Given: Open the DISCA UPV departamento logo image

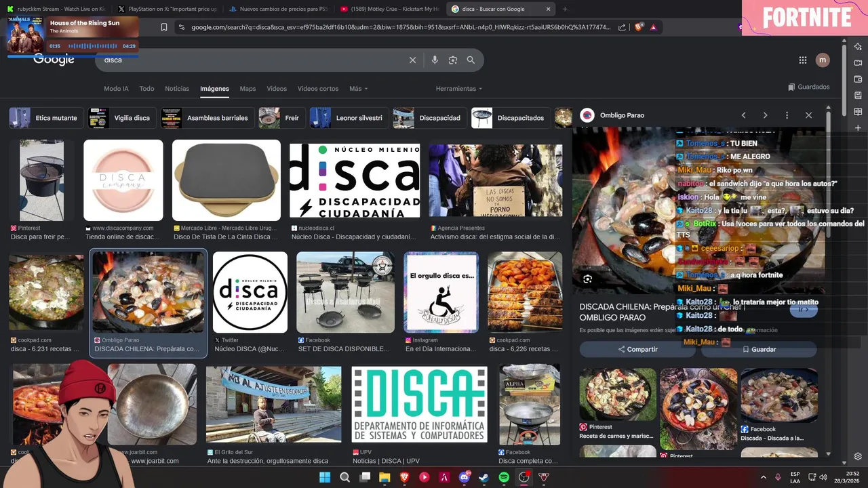Looking at the screenshot, I should [x=419, y=405].
